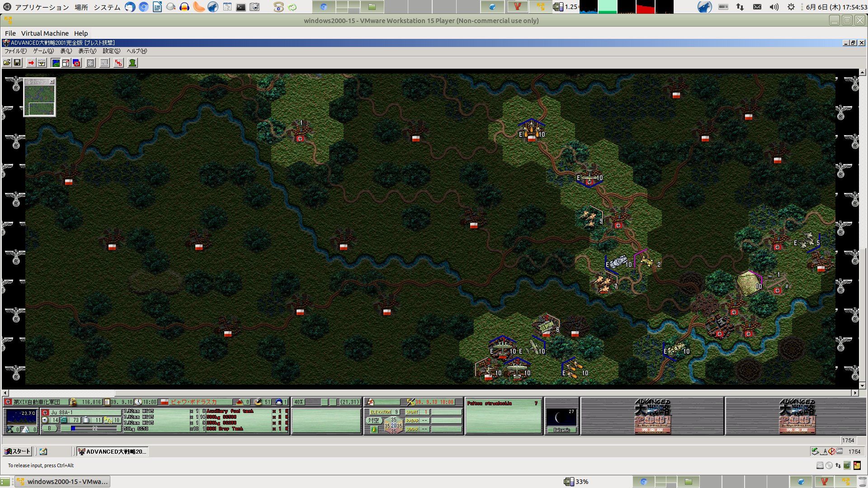Open VMware Virtual Machine menu

pyautogui.click(x=45, y=33)
